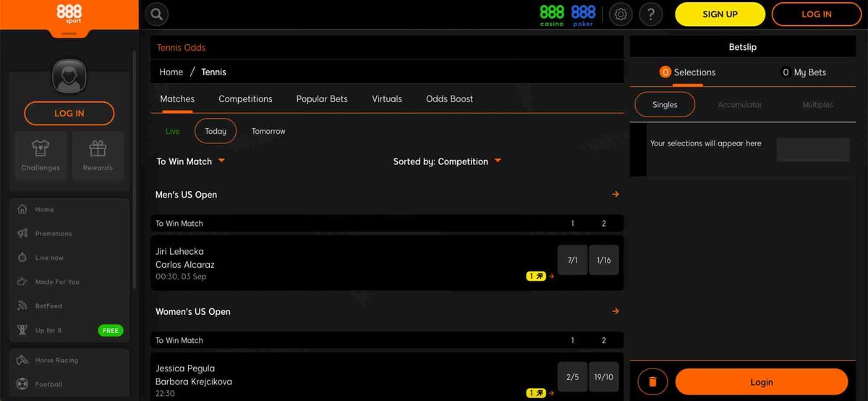Click Home breadcrumb link
The image size is (868, 401).
(171, 72)
